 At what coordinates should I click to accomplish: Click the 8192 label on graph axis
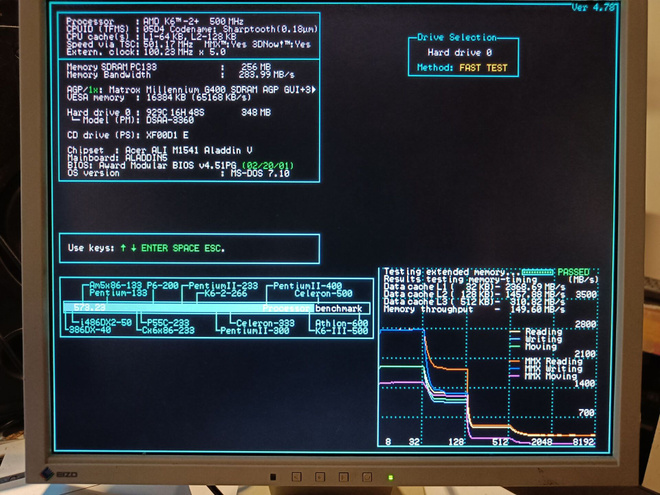[584, 442]
